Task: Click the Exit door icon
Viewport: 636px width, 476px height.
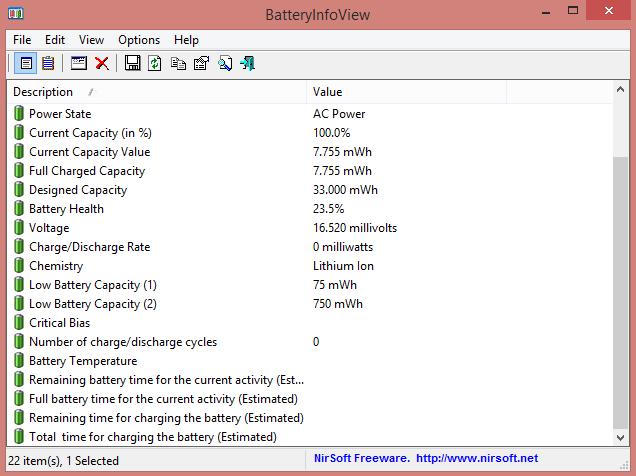Action: pyautogui.click(x=247, y=63)
